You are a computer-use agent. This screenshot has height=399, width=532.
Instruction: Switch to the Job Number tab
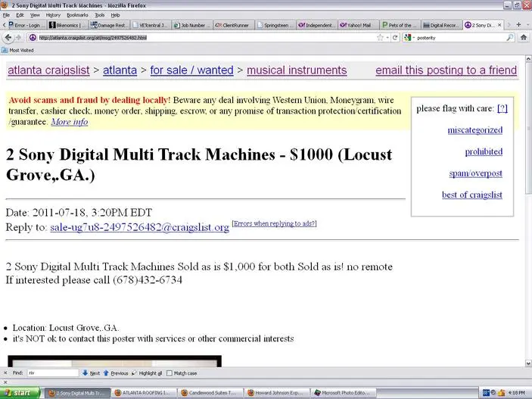click(x=192, y=25)
